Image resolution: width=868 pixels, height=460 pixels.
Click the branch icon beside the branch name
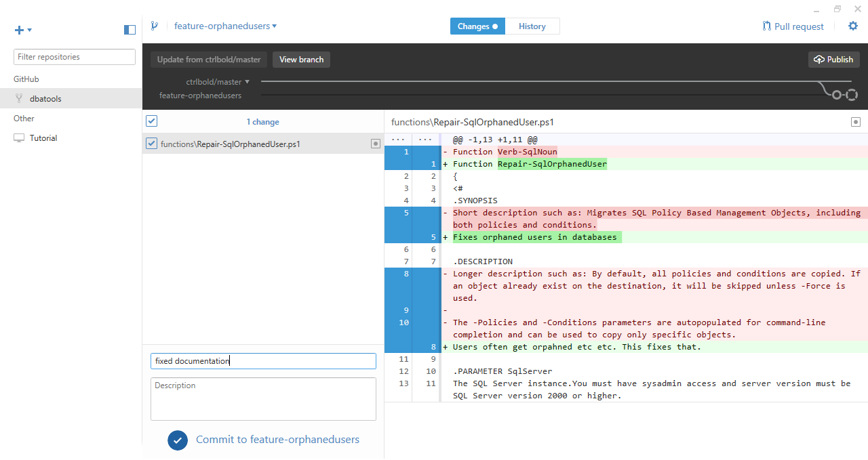[155, 26]
